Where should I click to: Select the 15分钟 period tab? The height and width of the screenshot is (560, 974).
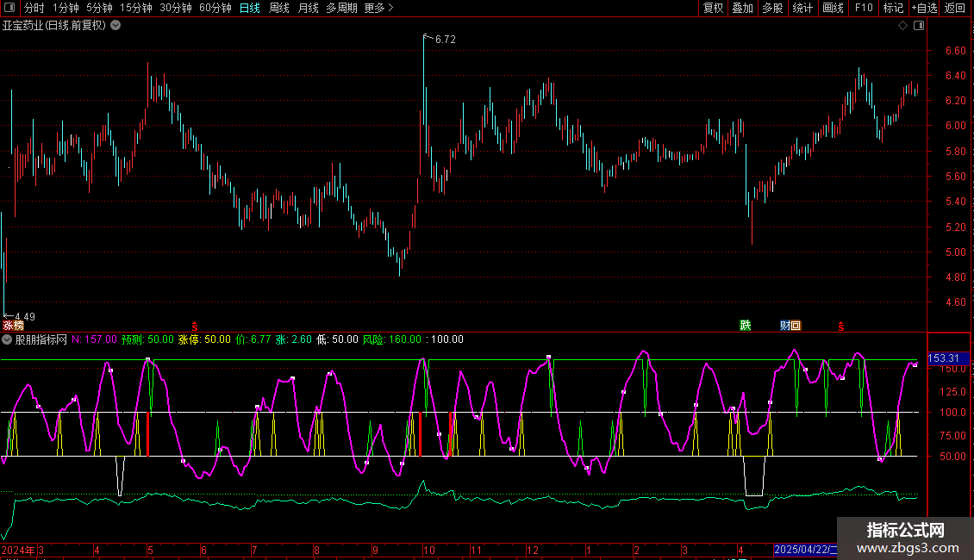[136, 8]
